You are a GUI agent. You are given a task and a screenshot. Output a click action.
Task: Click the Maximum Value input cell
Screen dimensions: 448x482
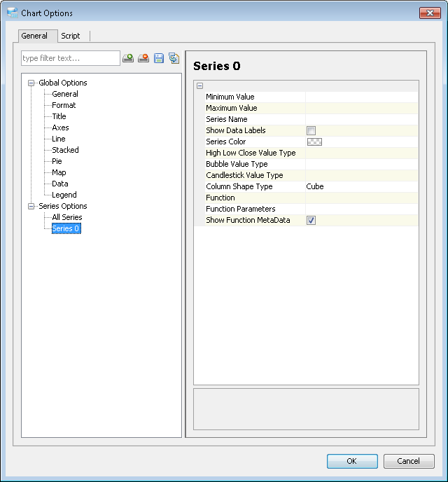[x=362, y=108]
